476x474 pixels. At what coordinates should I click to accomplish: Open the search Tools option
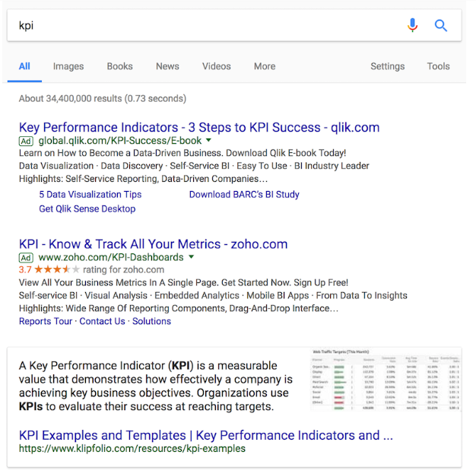(x=438, y=66)
